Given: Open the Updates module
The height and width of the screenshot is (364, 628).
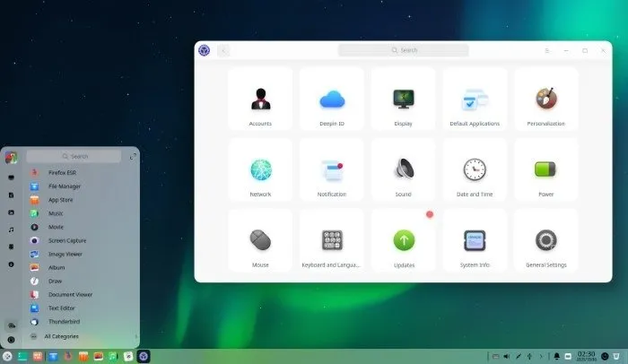Looking at the screenshot, I should coord(404,240).
